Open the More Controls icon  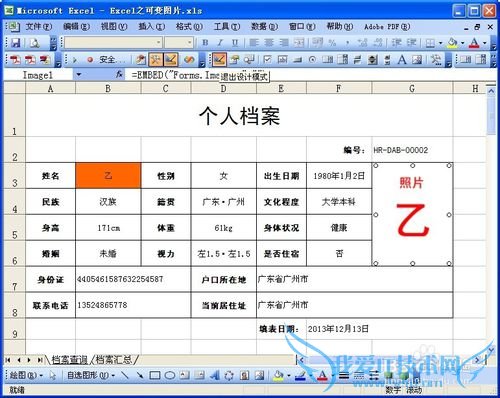coord(435,60)
